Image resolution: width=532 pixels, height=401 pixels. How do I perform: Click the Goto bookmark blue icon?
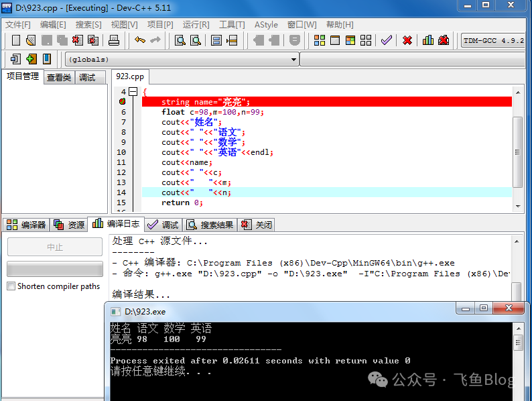tap(47, 59)
